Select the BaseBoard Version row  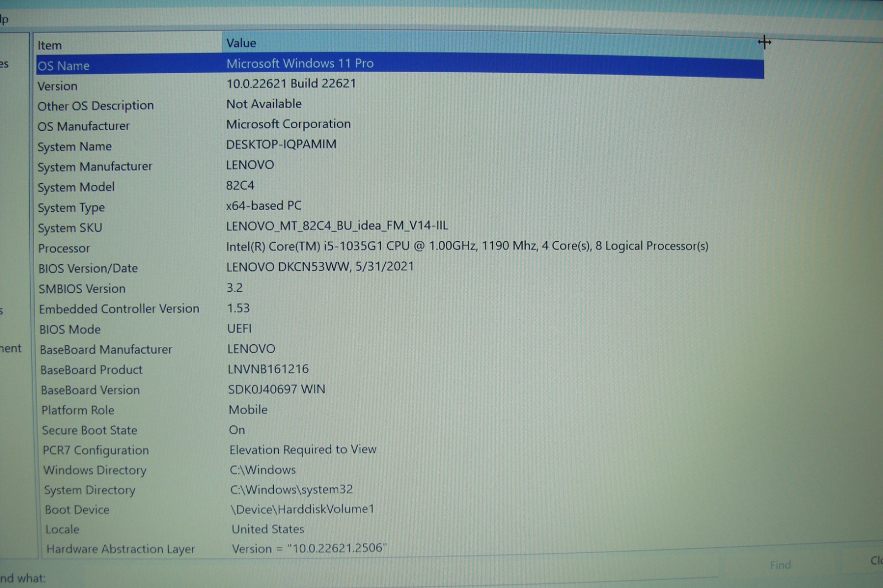click(x=91, y=390)
